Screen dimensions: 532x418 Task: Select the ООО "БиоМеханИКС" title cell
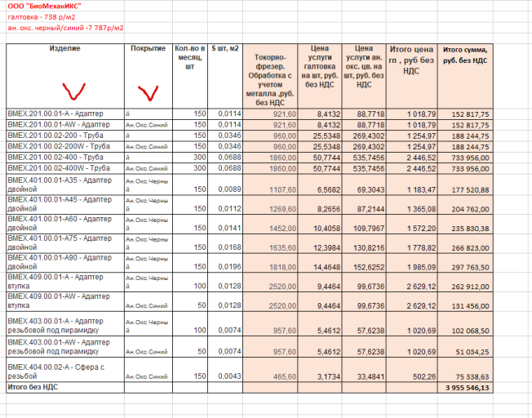pyautogui.click(x=44, y=6)
